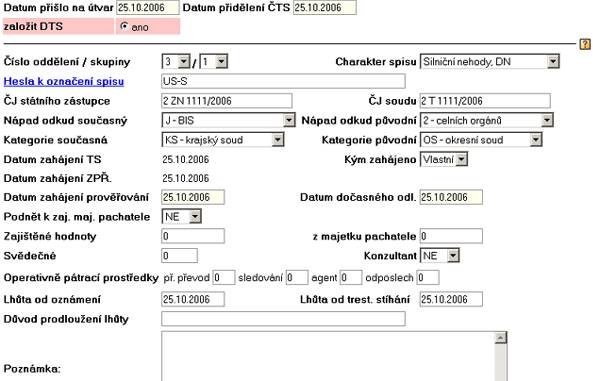
Task: Click the př. převod input field
Action: click(x=224, y=278)
